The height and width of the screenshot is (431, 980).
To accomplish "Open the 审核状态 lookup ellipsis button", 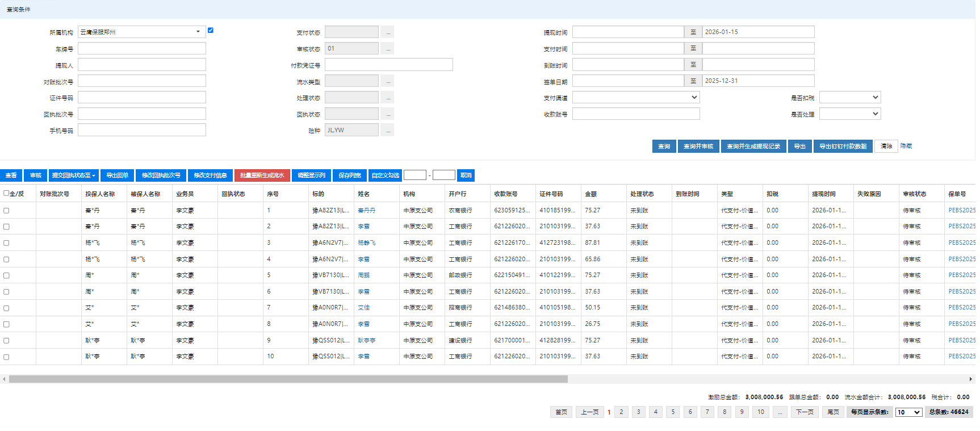I will 388,49.
